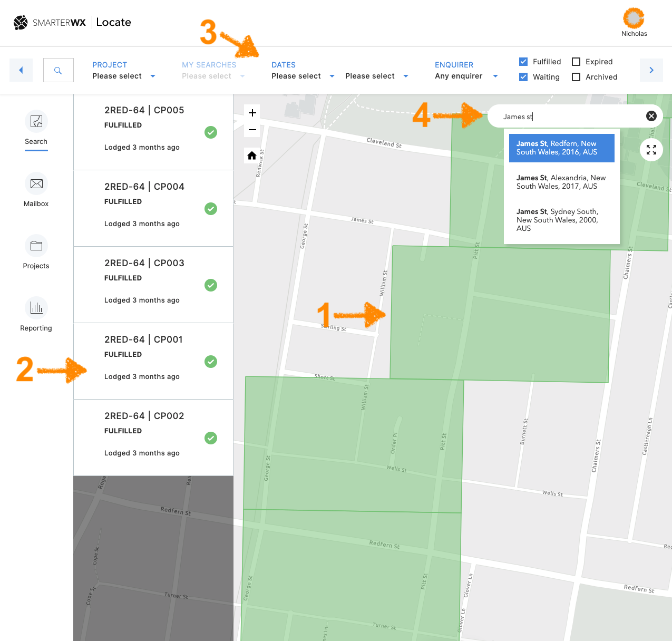Image resolution: width=672 pixels, height=641 pixels.
Task: Click the Nicholas user avatar
Action: point(634,18)
